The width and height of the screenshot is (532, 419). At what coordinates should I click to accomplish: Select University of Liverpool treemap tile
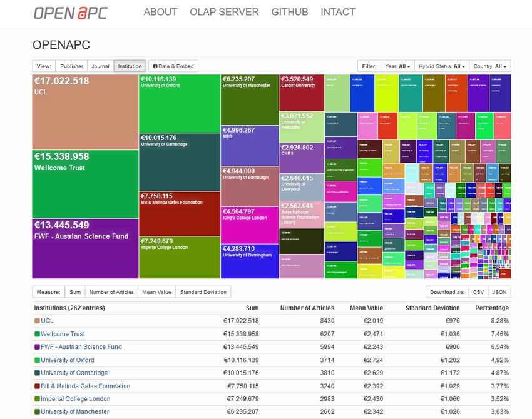(302, 188)
